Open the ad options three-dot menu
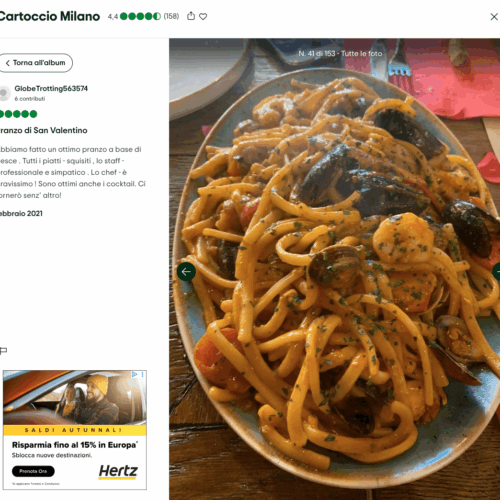Viewport: 500px width, 500px height. pyautogui.click(x=142, y=374)
